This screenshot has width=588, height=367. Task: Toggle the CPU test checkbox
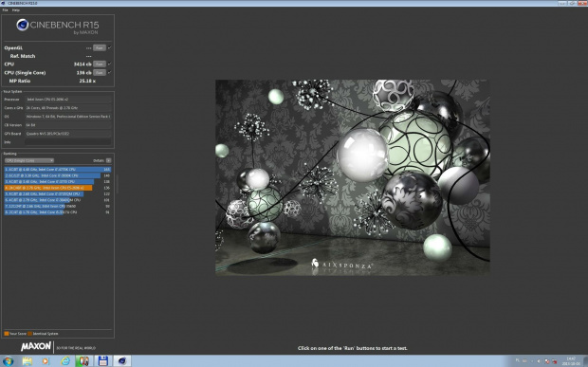[109, 64]
